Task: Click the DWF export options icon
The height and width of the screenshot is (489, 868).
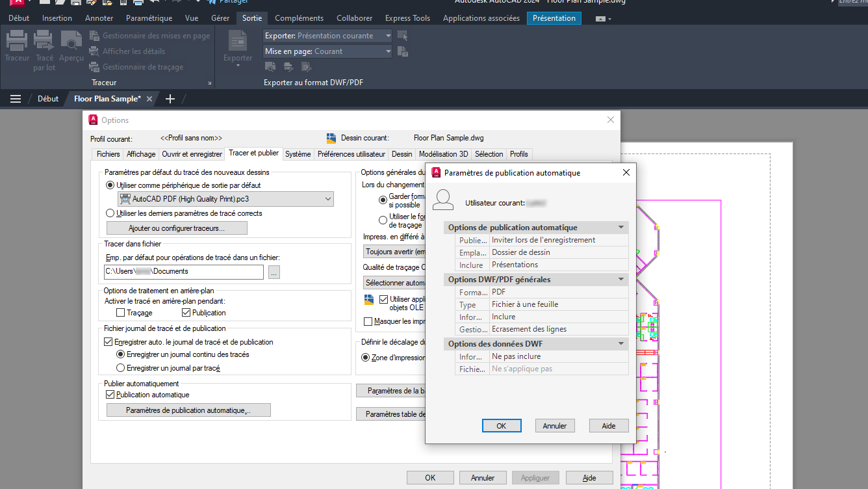Action: coord(288,66)
